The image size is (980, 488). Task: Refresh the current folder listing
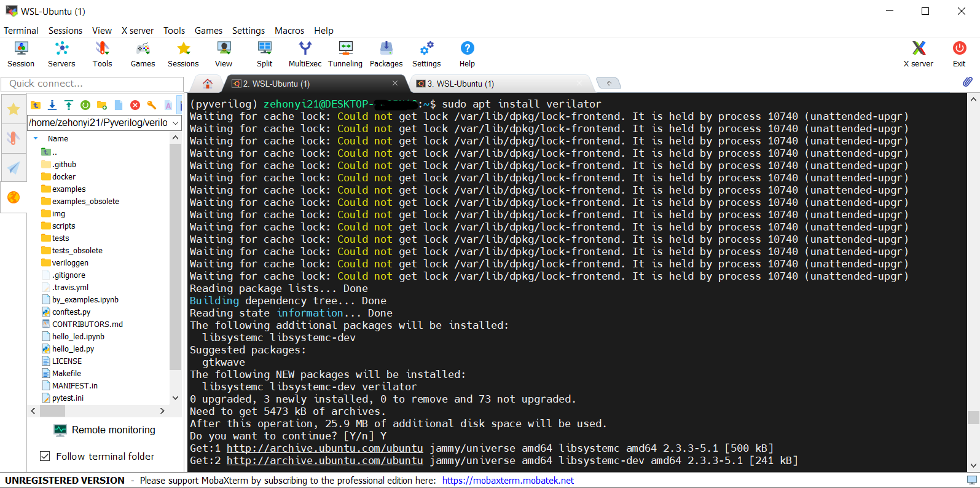pyautogui.click(x=85, y=105)
